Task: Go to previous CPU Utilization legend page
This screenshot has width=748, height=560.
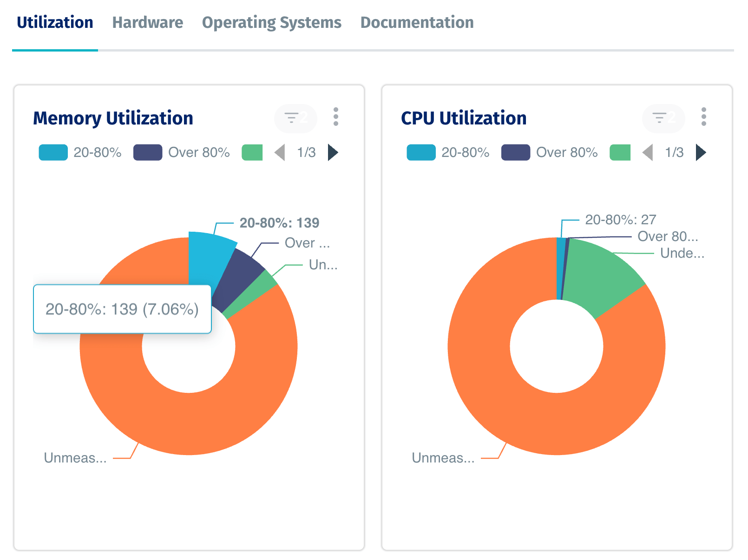Action: pos(648,152)
